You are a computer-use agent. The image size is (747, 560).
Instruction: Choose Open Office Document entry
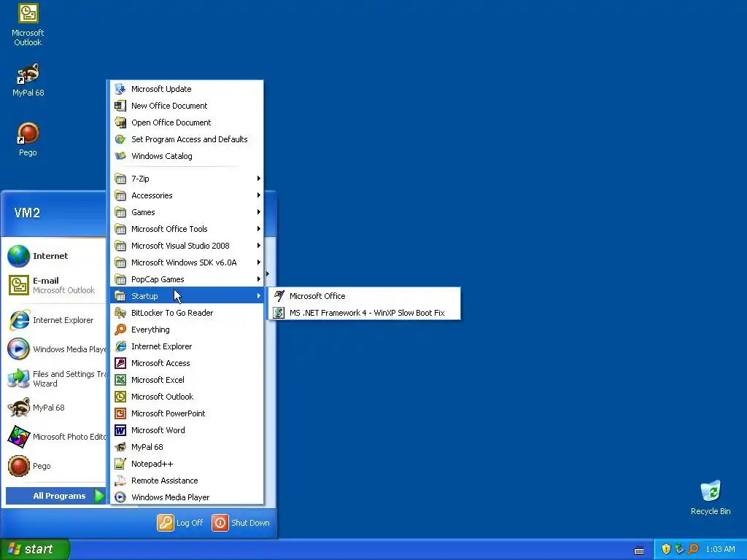187,122
